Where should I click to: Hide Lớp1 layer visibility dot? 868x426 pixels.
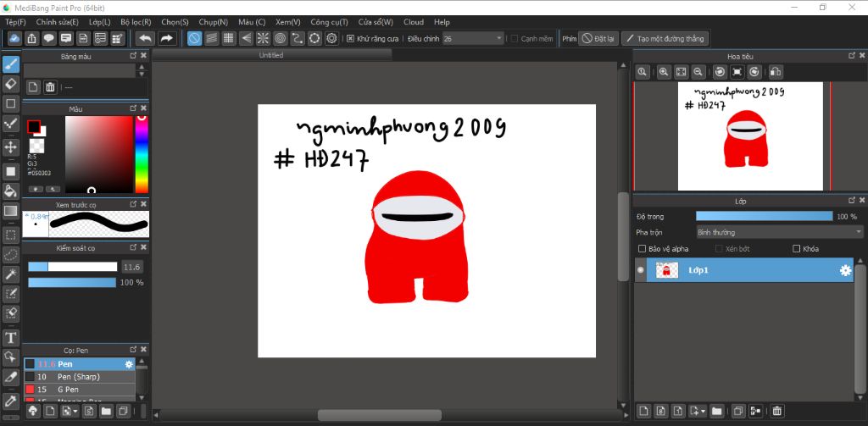click(641, 270)
